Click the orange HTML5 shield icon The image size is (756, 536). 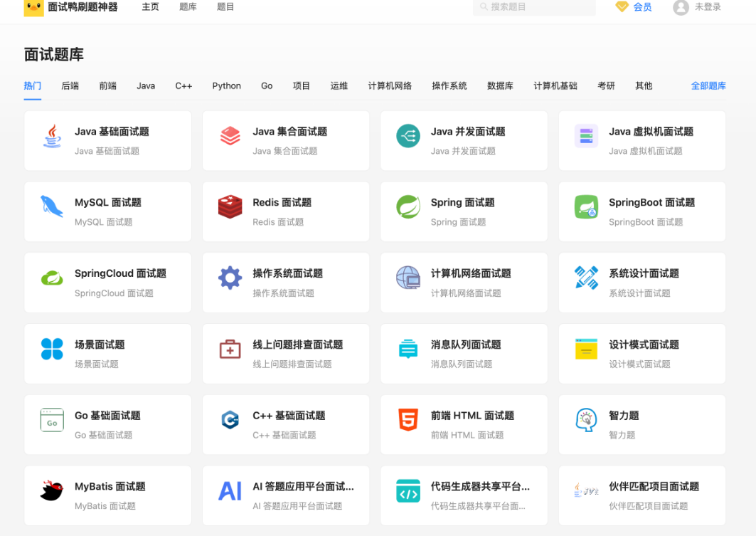[408, 420]
